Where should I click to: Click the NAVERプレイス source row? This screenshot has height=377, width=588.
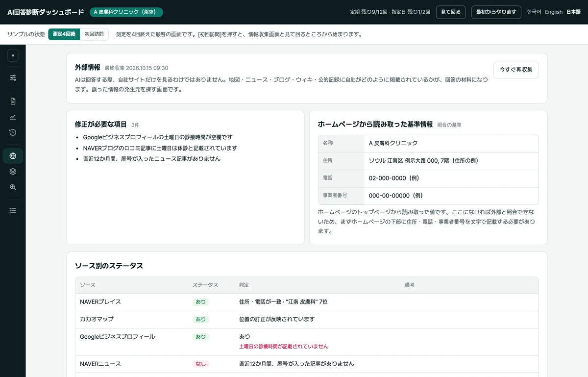click(x=307, y=302)
